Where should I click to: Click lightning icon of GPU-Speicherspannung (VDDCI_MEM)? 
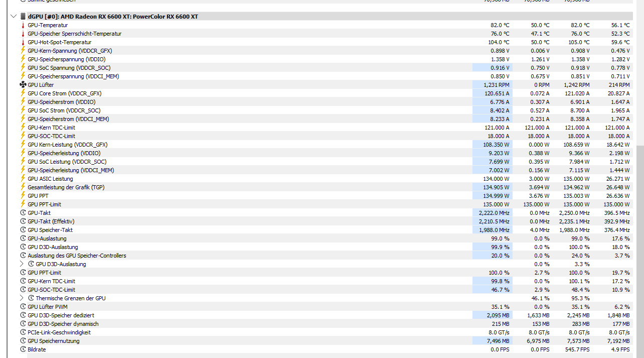click(23, 76)
